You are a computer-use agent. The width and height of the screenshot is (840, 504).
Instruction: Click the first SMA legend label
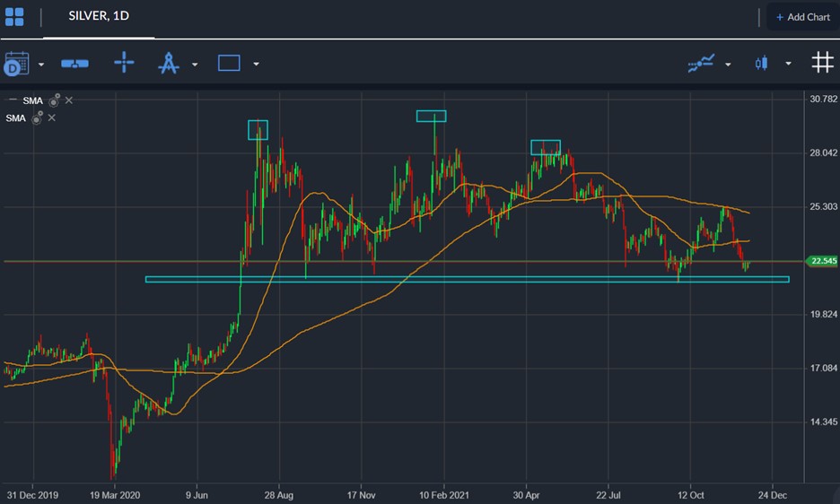click(x=32, y=100)
